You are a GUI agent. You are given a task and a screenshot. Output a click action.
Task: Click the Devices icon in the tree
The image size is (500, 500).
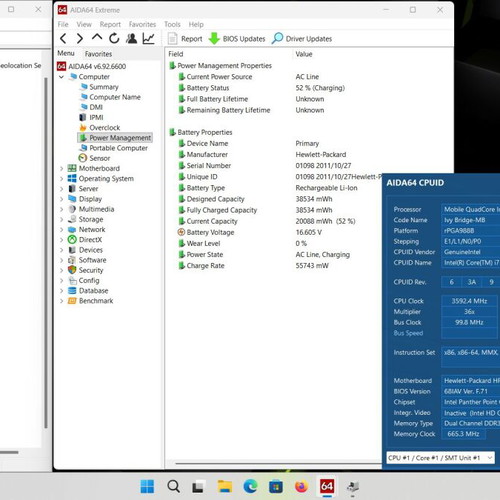pos(72,250)
